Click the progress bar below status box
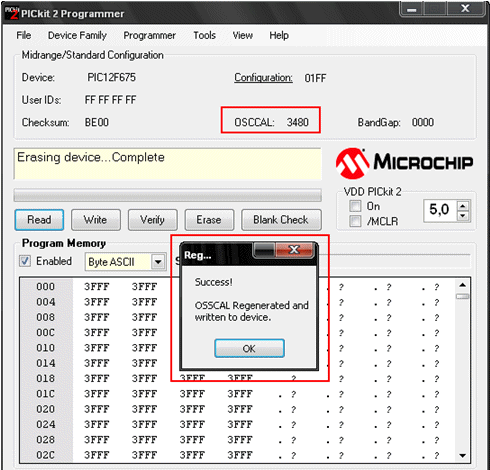490x470 pixels. click(168, 195)
